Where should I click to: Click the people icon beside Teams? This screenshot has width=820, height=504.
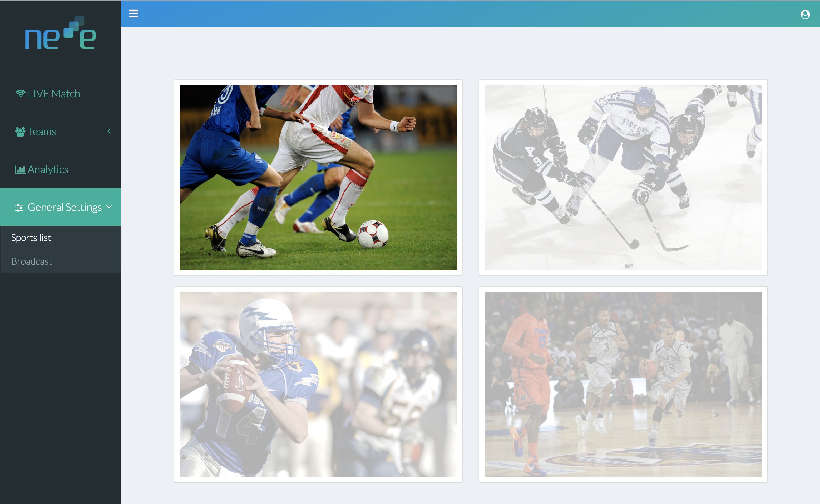pyautogui.click(x=20, y=132)
